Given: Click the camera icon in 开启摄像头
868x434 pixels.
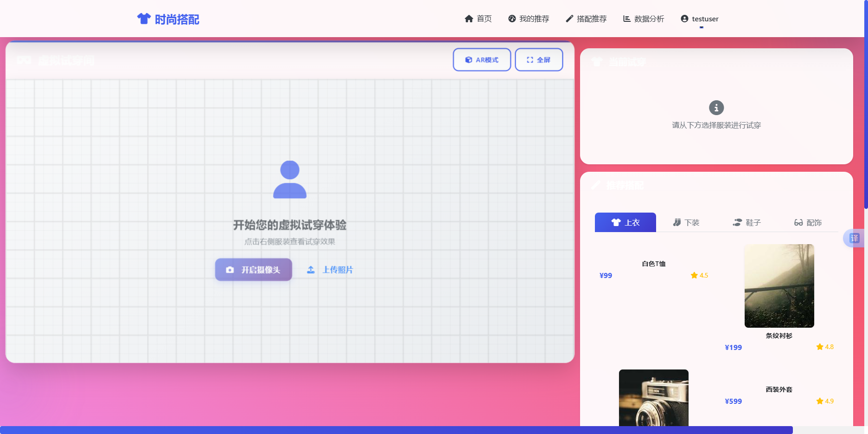Looking at the screenshot, I should coord(230,270).
